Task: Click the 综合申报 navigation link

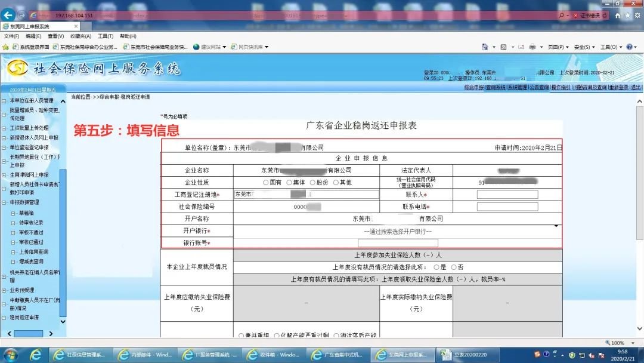Action: [474, 87]
